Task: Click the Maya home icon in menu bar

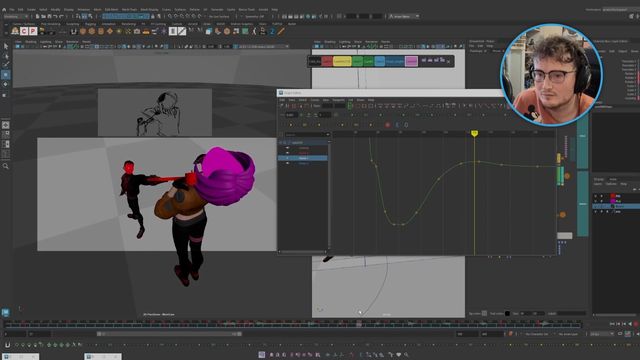Action: [4, 9]
